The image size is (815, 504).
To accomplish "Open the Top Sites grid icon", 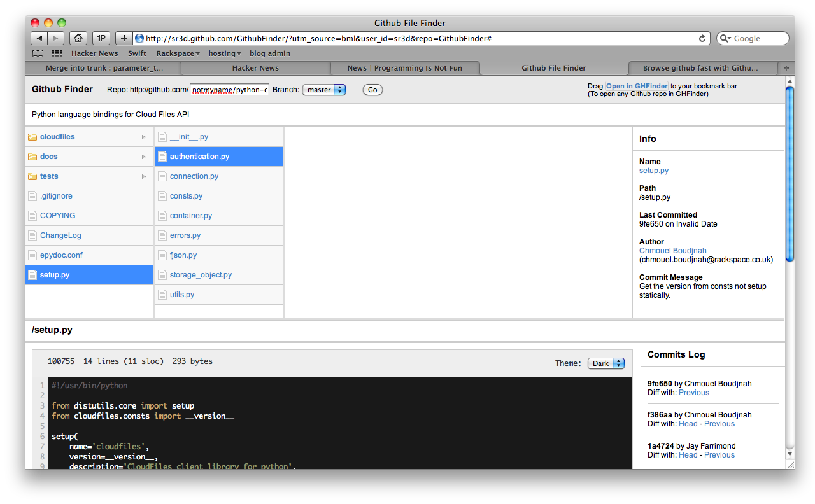I will point(57,53).
